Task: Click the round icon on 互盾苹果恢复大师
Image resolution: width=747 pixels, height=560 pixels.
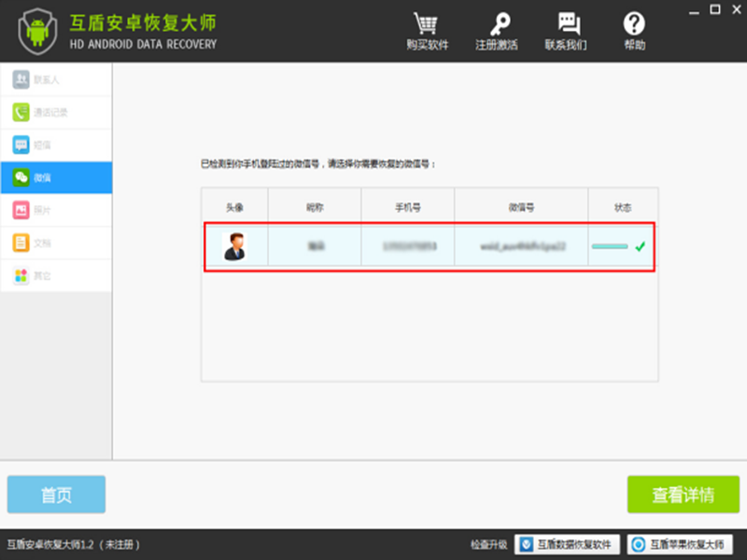Action: pos(639,544)
